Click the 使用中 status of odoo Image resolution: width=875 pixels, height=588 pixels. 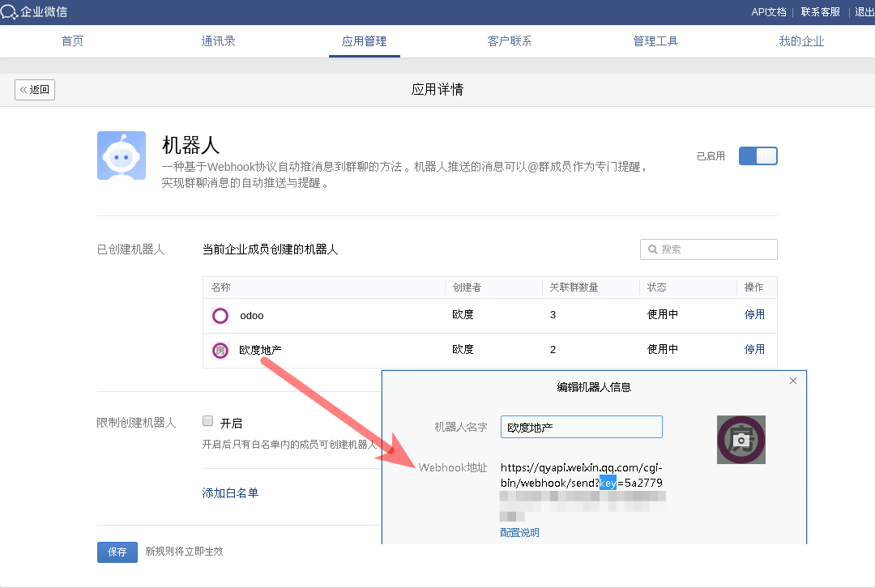tap(663, 314)
